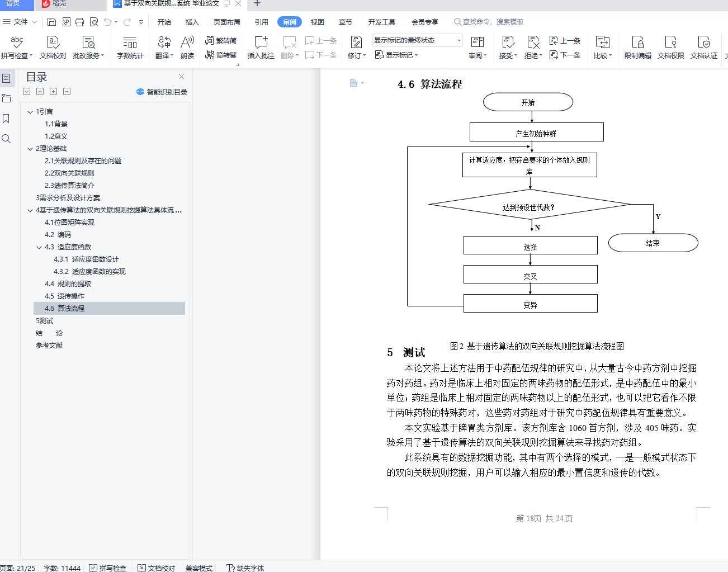Close the 目录 navigation panel
The width and height of the screenshot is (728, 572).
(x=182, y=77)
